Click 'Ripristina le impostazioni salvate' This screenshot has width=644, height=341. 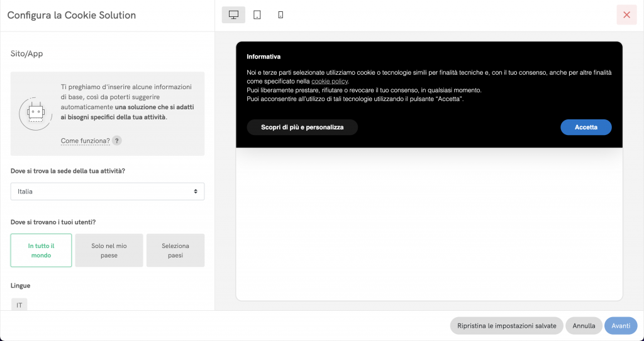tap(506, 326)
